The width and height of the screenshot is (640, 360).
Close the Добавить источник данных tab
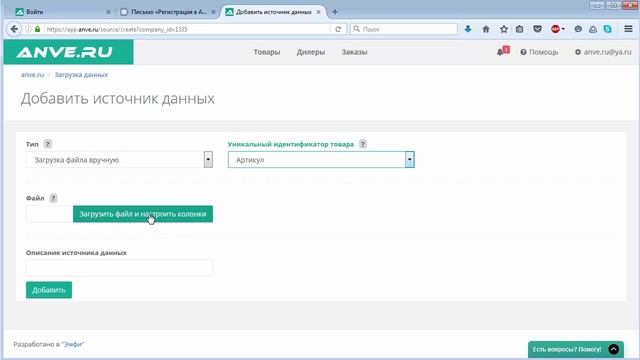[x=318, y=12]
